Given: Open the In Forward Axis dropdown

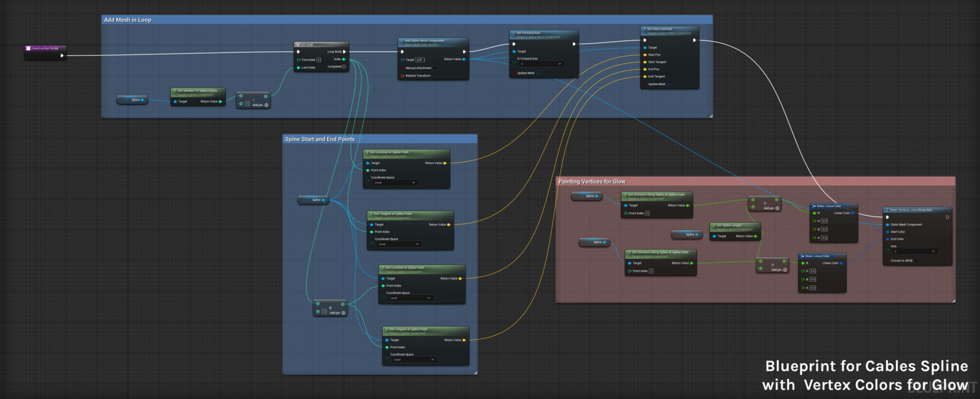Looking at the screenshot, I should tap(541, 64).
